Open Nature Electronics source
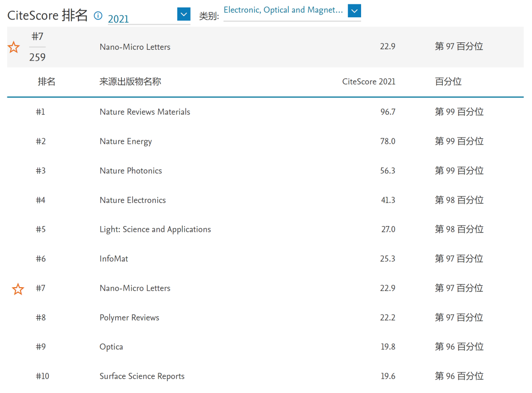This screenshot has width=532, height=393. (x=133, y=200)
